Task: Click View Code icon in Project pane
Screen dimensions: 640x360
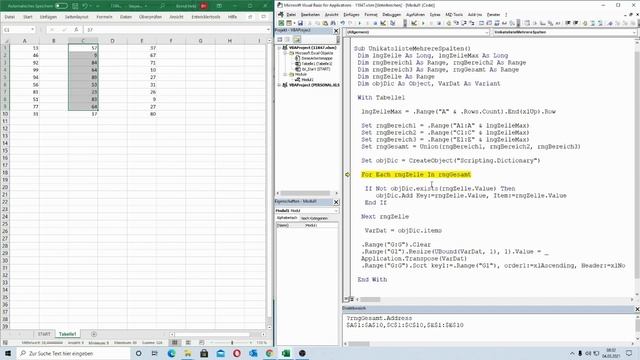Action: point(280,40)
